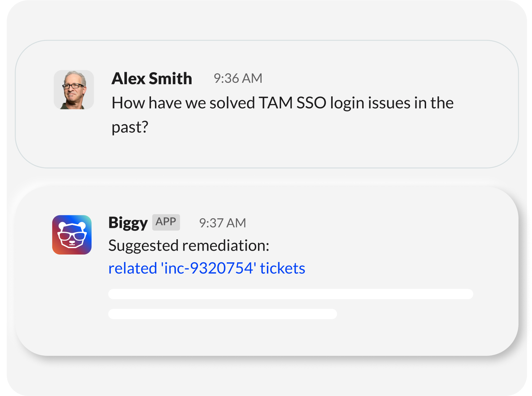Click 'inc-9320754' incident number in link
Viewport: 532px width, 396px height.
pyautogui.click(x=208, y=268)
